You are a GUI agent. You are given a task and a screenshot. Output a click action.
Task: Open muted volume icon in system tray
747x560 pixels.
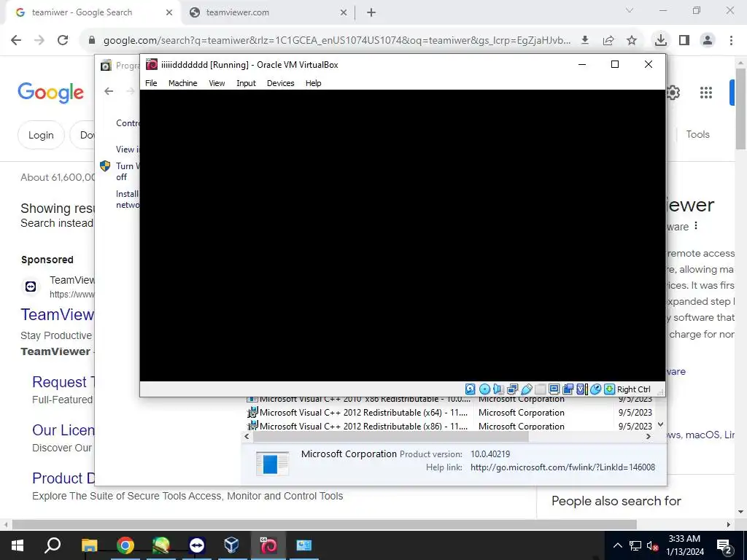click(652, 545)
